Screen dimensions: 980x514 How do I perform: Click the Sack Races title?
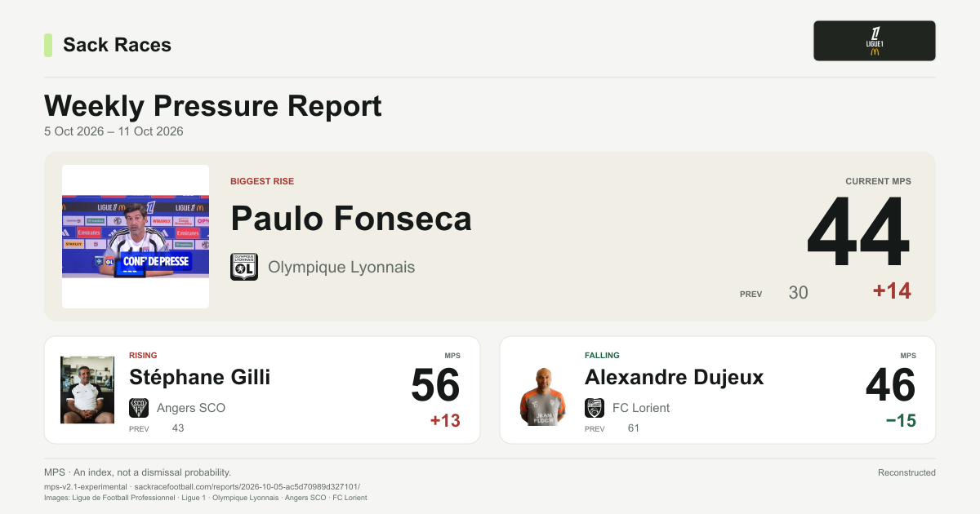(x=117, y=45)
